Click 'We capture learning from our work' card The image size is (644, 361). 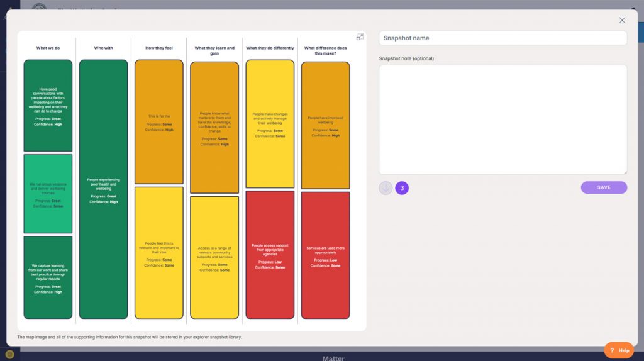pyautogui.click(x=48, y=277)
